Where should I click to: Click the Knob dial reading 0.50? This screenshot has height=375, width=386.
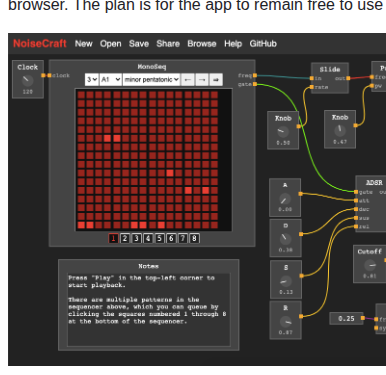coord(283,131)
